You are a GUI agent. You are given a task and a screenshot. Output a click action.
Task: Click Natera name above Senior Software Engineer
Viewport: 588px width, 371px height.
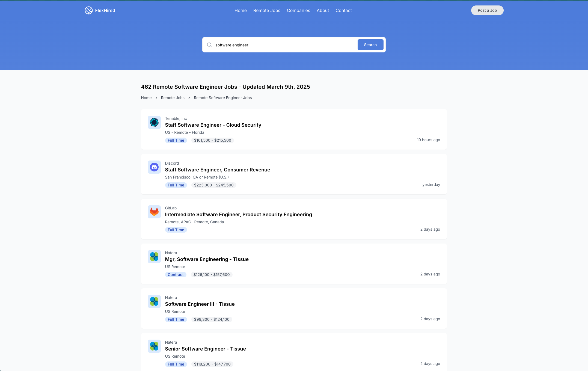(171, 342)
